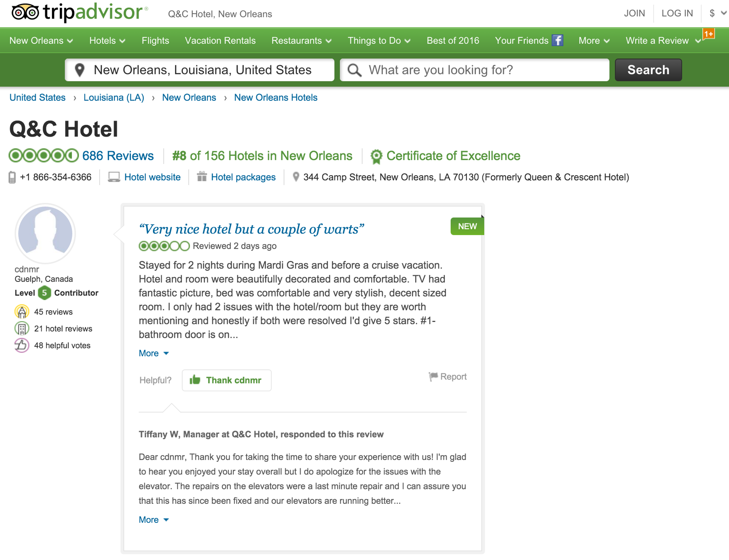The height and width of the screenshot is (560, 729).
Task: Follow the United States breadcrumb
Action: pos(37,97)
